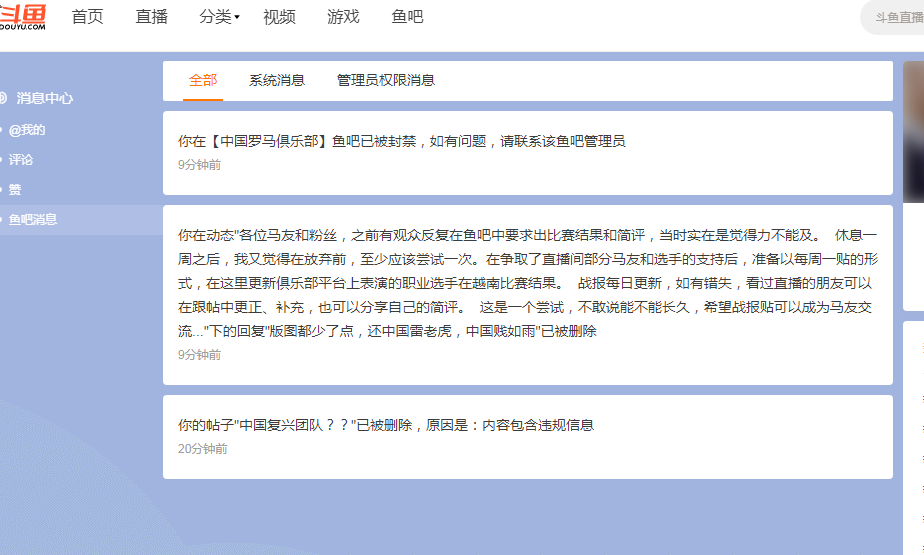The width and height of the screenshot is (924, 555).
Task: Open the 中国罗马俱乐部 ban notification message
Action: pos(401,142)
